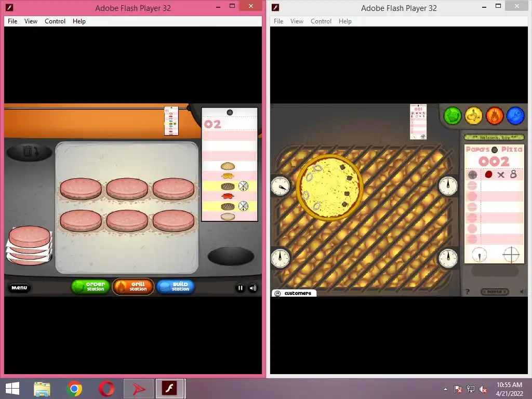This screenshot has height=399, width=532.
Task: Click the yellow topping station circle
Action: click(x=474, y=116)
